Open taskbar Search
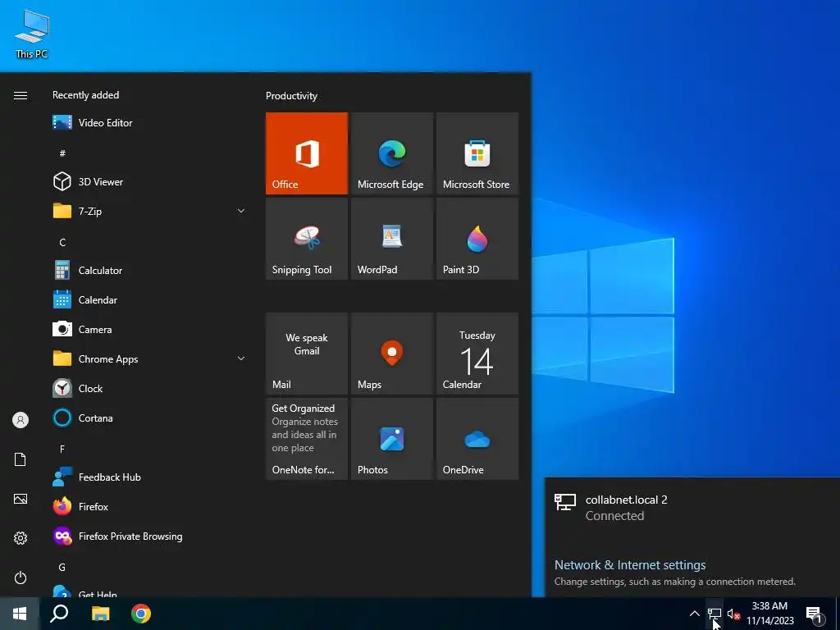 point(59,614)
